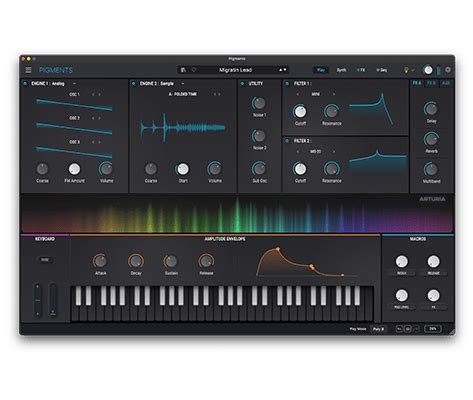
Task: Click previous filter type arrow in Filter 2
Action: tap(298, 151)
